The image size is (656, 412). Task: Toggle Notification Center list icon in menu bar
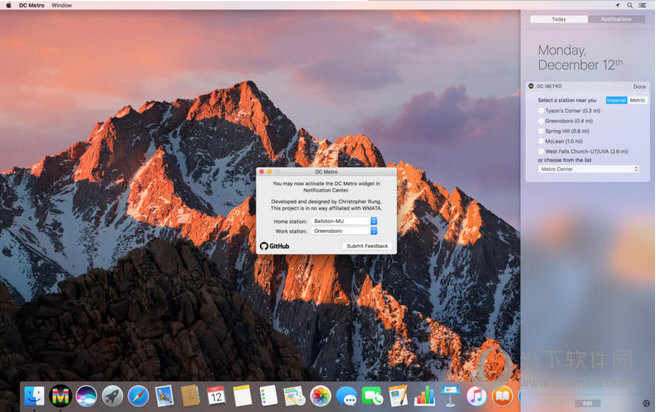pyautogui.click(x=643, y=5)
